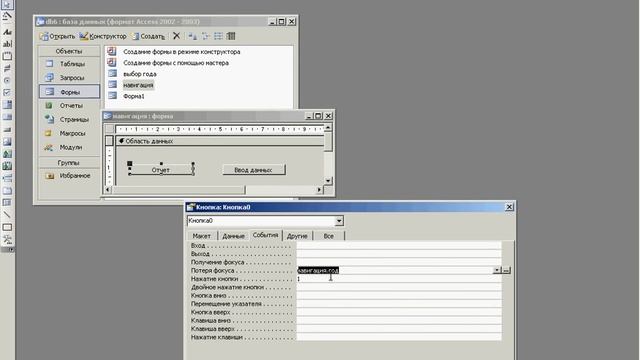Select the 'Ввод данных' button on form
Screen dimensions: 640x360
[x=253, y=170]
